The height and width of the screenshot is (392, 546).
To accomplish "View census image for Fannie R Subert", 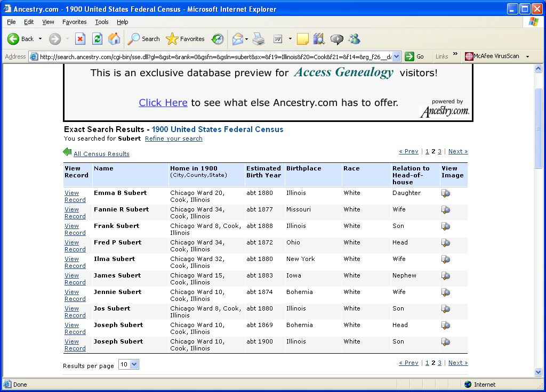I will tap(446, 210).
